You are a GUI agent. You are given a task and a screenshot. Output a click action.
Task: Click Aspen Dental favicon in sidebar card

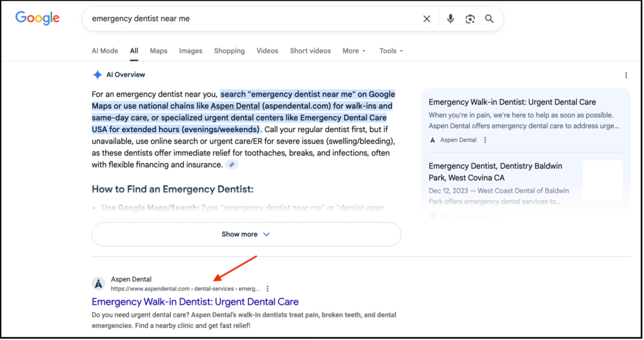point(433,140)
